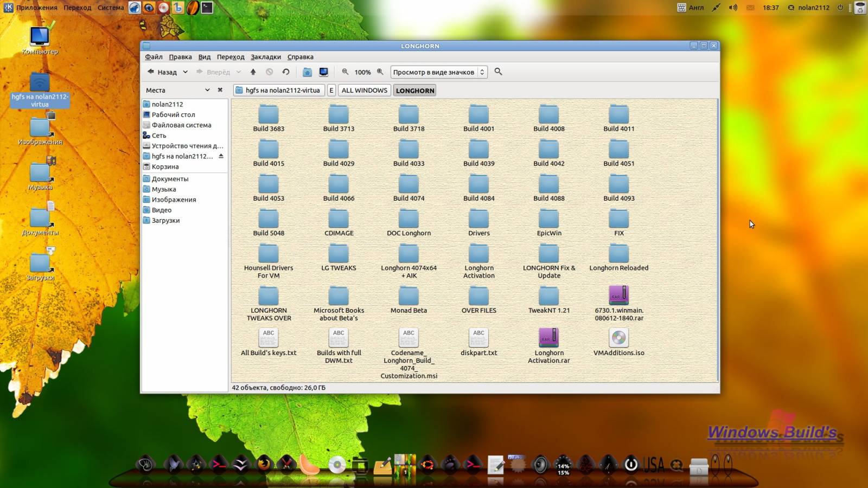
Task: Open the Вид menu
Action: (x=205, y=57)
